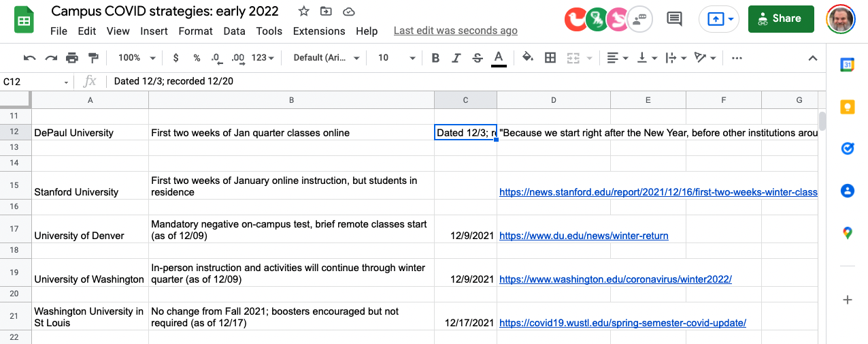Open the Edit menu
The height and width of the screenshot is (344, 868).
tap(86, 31)
